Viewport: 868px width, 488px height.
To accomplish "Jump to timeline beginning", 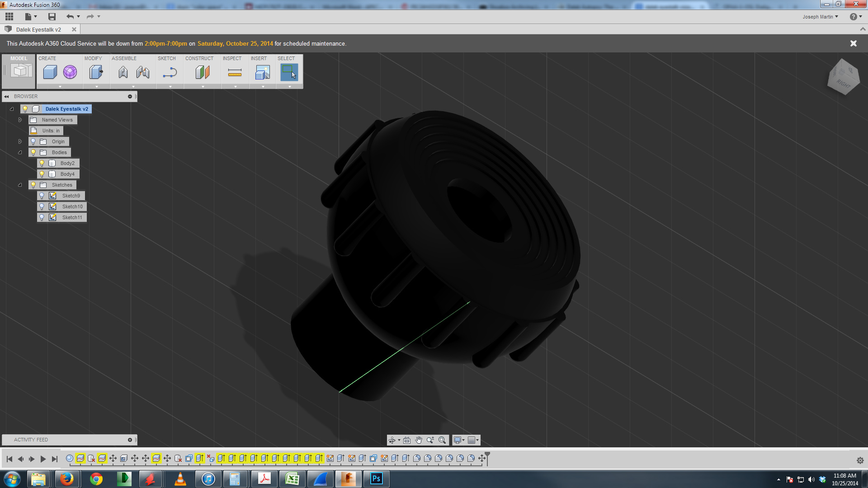I will (x=9, y=459).
